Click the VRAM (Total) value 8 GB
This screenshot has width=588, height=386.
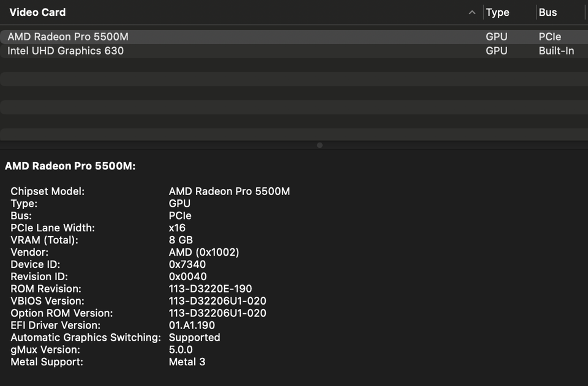181,240
